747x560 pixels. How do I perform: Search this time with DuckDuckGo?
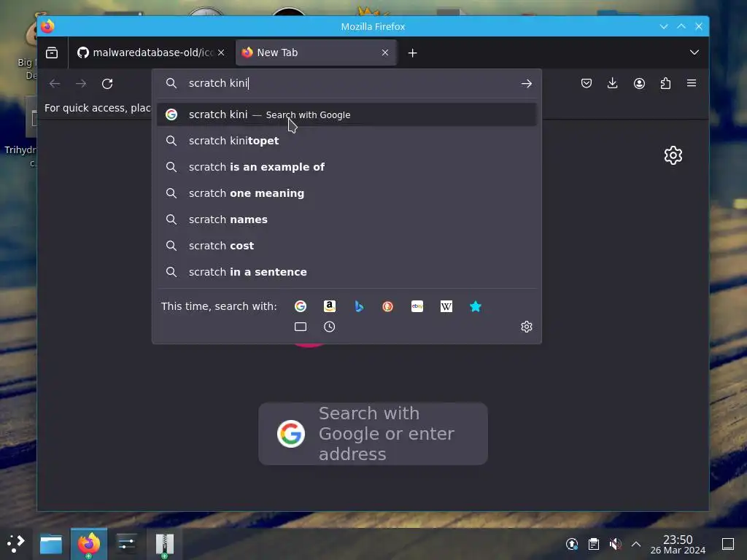point(388,306)
